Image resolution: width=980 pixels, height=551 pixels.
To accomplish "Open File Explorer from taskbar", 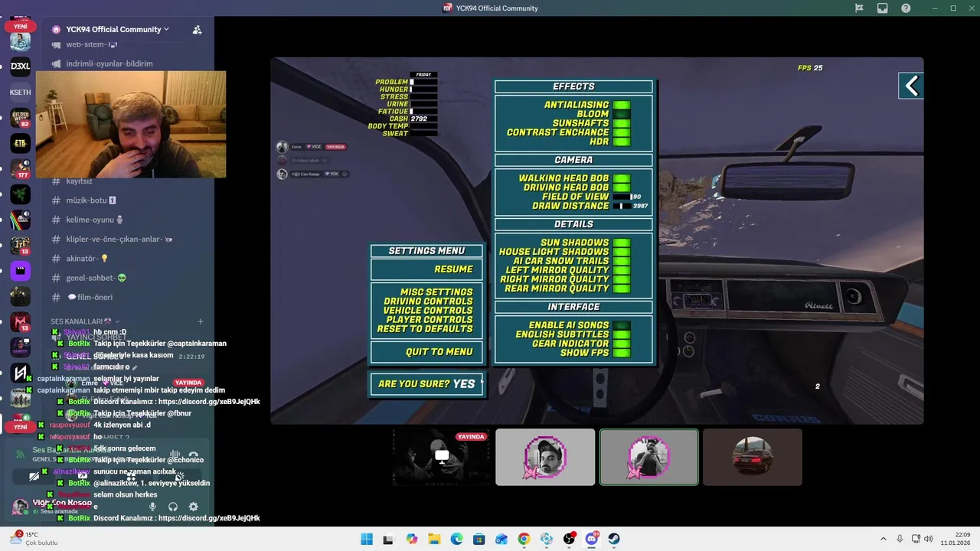I will tap(434, 539).
